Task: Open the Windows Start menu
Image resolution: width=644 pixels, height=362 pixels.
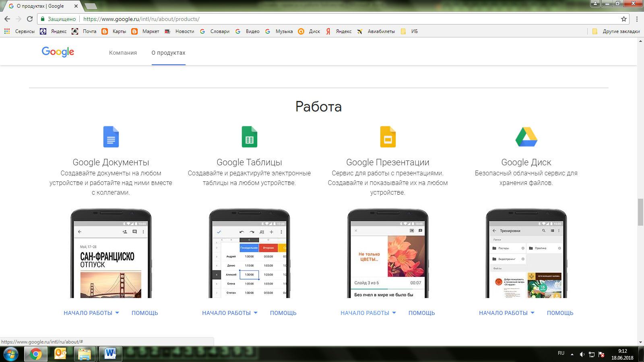Action: (11, 354)
